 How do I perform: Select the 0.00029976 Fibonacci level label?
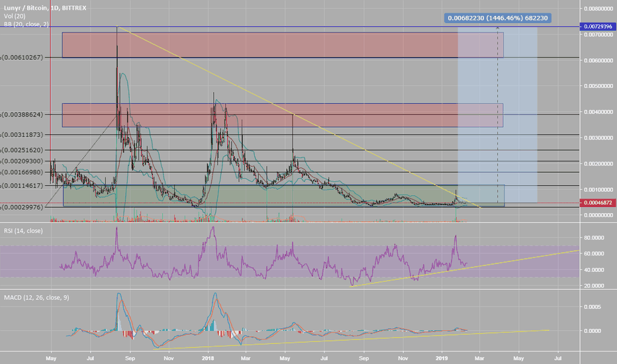(x=22, y=207)
